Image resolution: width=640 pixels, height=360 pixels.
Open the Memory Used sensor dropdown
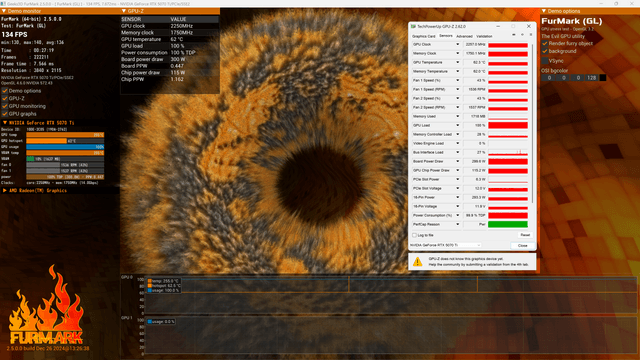457,116
